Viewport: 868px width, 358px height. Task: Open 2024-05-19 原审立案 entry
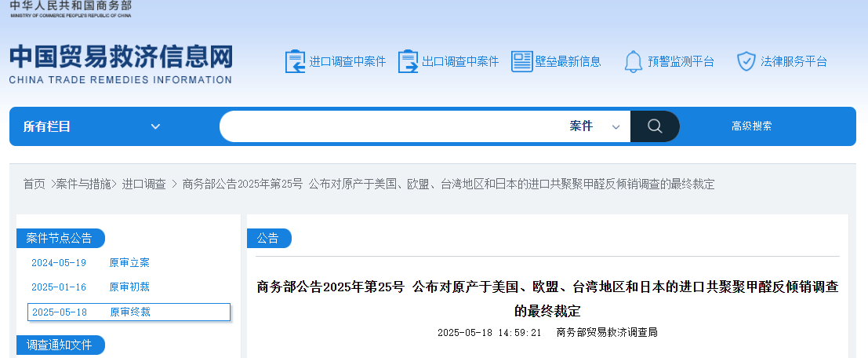[x=91, y=263]
